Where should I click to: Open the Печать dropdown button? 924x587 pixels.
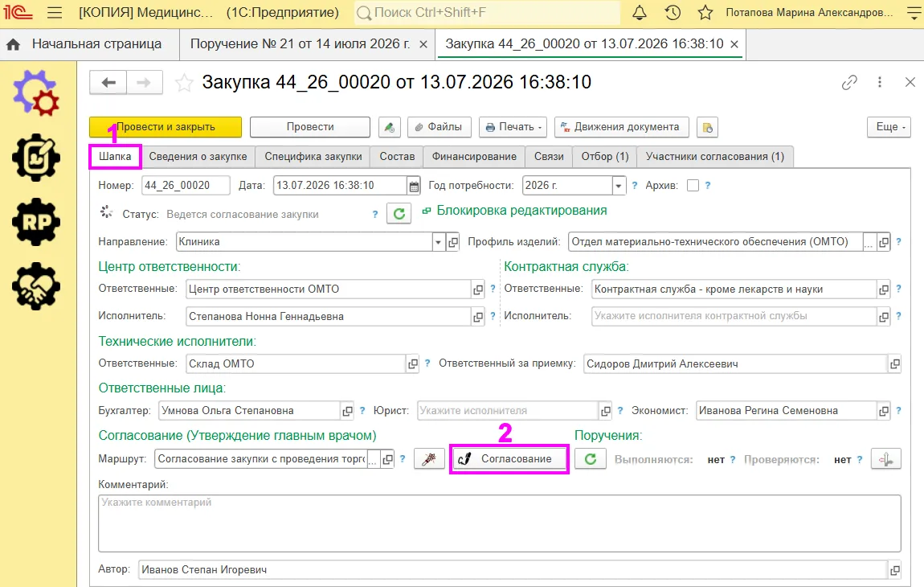click(x=513, y=127)
